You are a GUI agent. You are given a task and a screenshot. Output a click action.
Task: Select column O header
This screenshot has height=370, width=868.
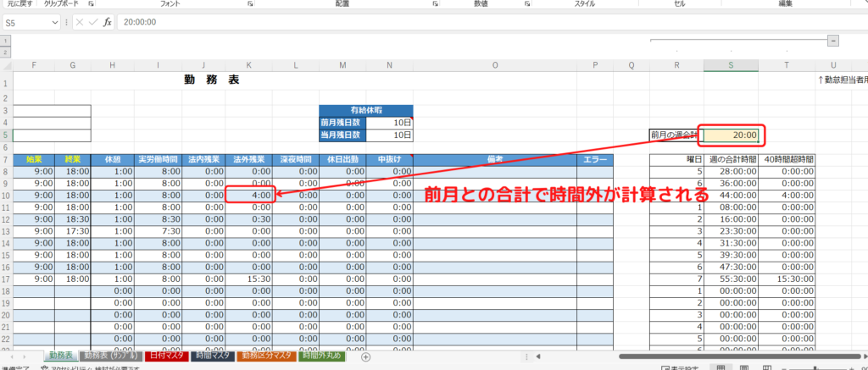(495, 65)
